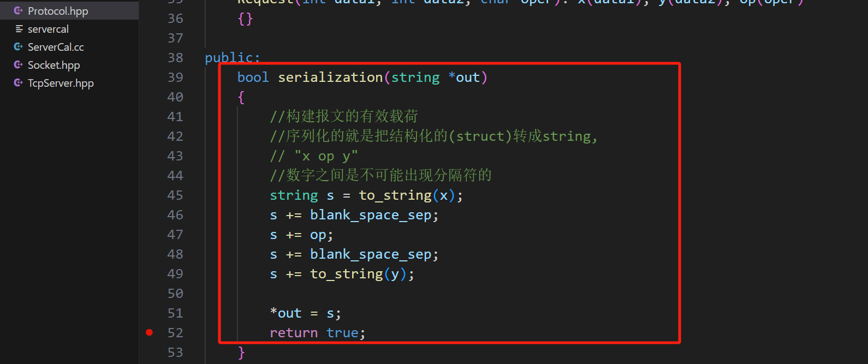Click the C++ icon next to ServerCal.cc
This screenshot has height=364, width=868.
[19, 47]
